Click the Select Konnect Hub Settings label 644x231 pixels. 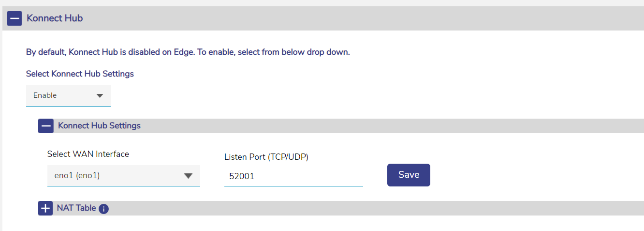coord(80,74)
